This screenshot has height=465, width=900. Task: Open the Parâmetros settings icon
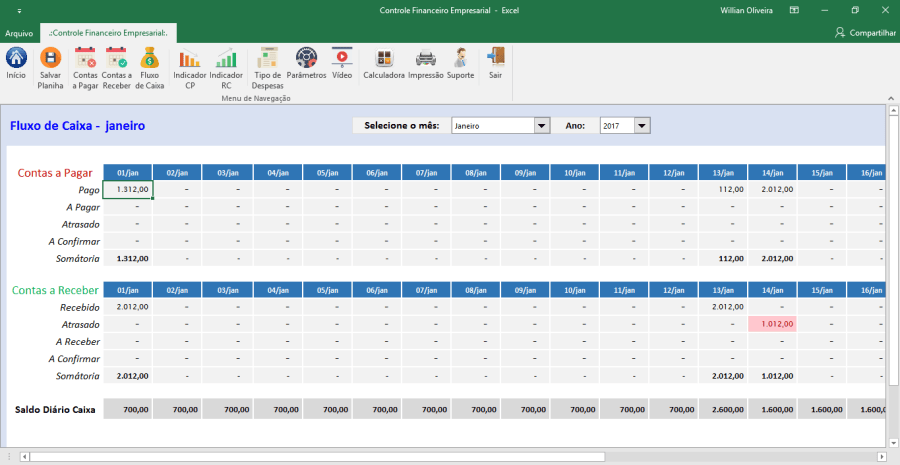[x=307, y=63]
